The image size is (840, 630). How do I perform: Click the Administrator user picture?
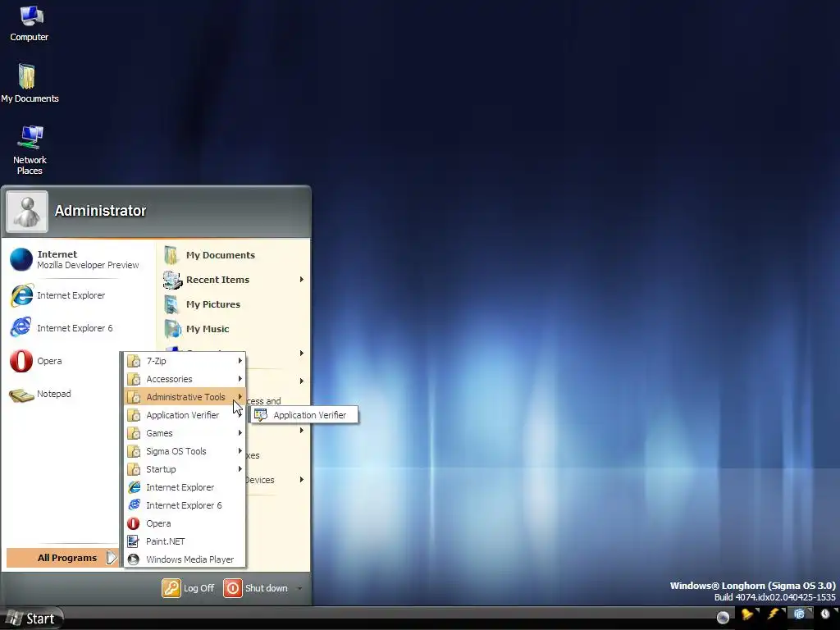tap(27, 212)
